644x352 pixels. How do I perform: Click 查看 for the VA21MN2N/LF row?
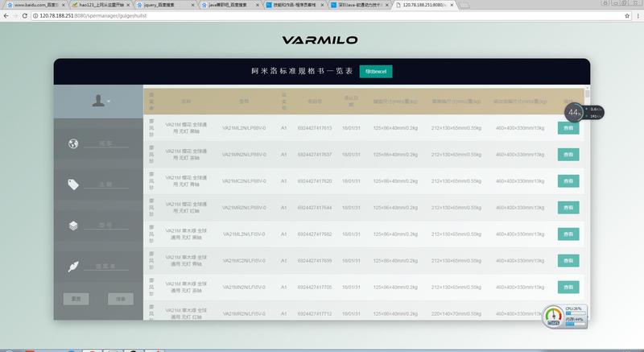point(568,287)
